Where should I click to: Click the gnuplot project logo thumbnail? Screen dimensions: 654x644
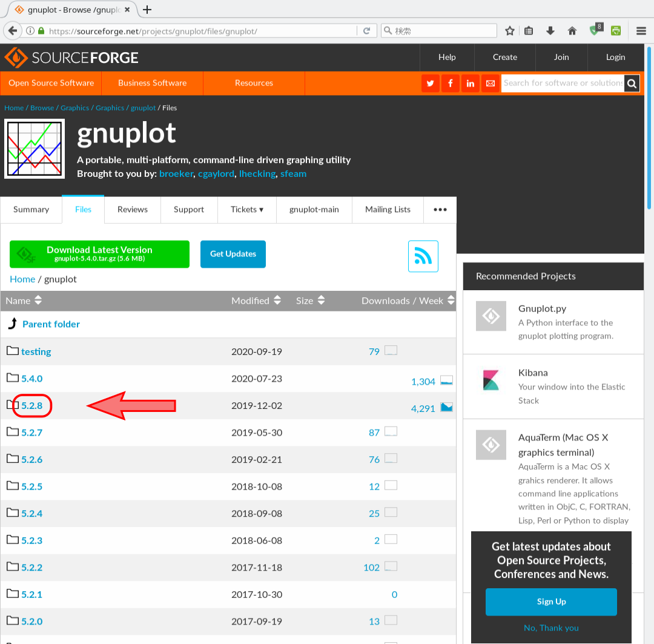point(35,148)
